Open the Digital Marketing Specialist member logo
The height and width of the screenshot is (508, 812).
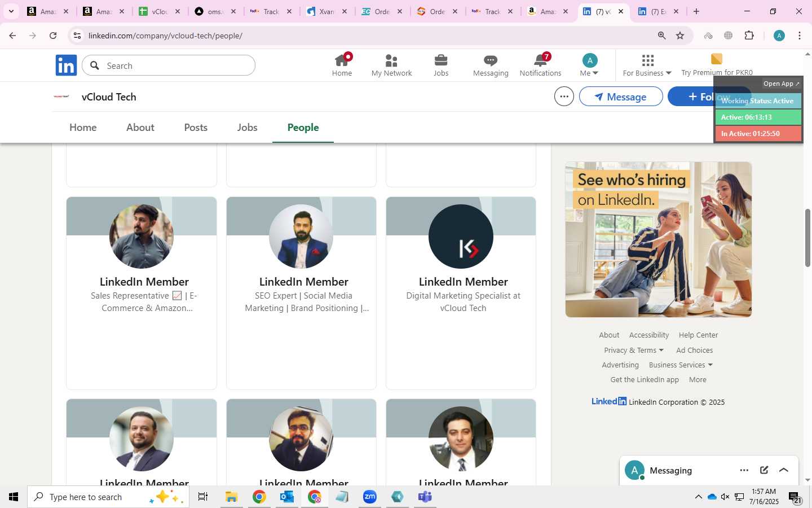click(x=461, y=237)
